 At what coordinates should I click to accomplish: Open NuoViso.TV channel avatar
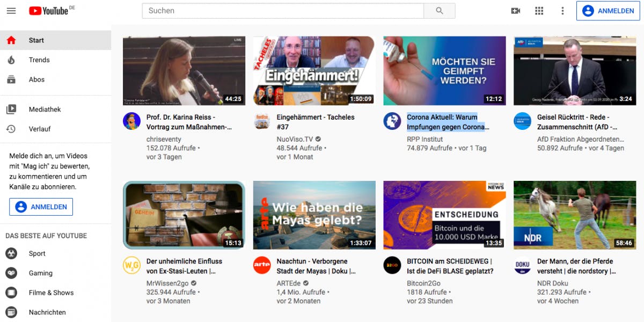262,121
